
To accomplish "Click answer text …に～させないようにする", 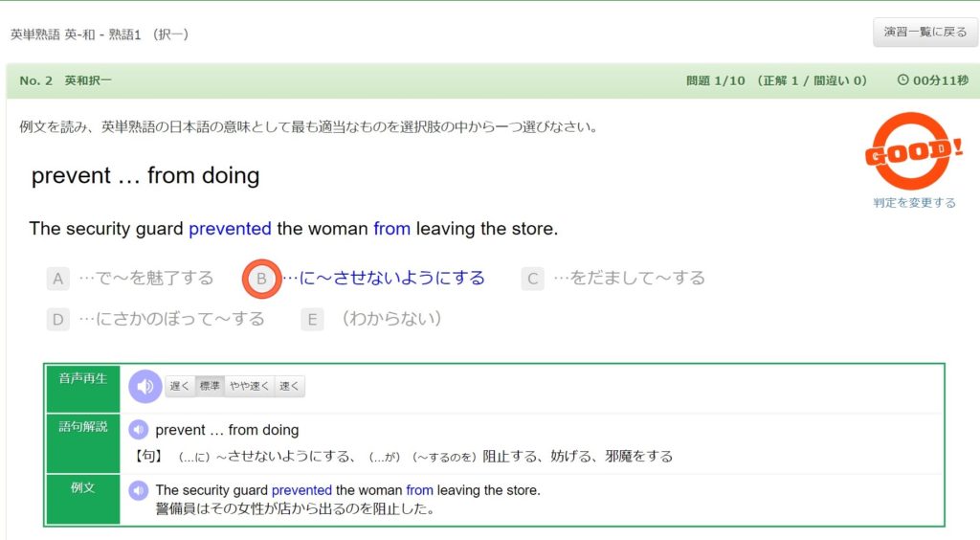I will click(x=384, y=278).
